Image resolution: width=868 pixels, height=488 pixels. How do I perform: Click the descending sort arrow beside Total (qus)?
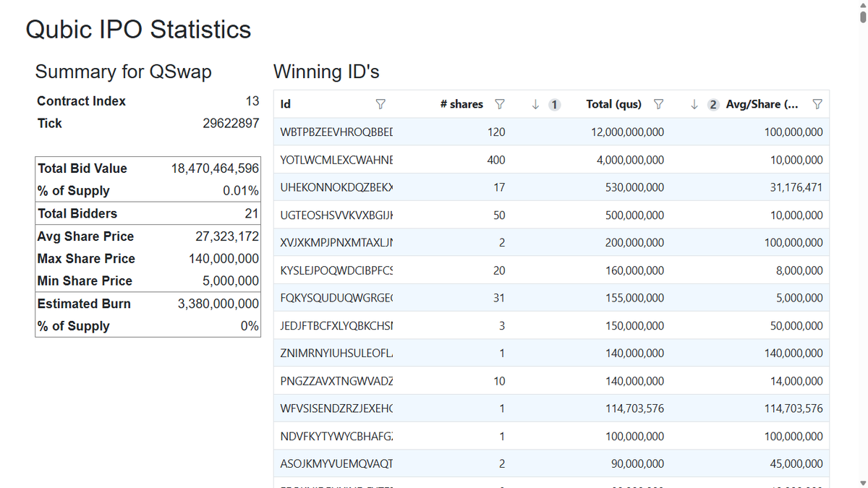pos(535,104)
